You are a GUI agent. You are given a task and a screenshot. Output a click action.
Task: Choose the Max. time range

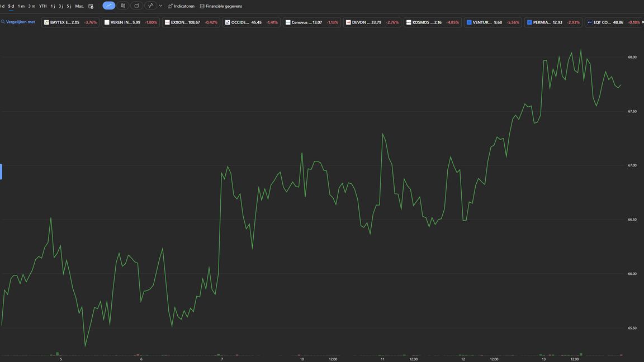click(x=79, y=6)
